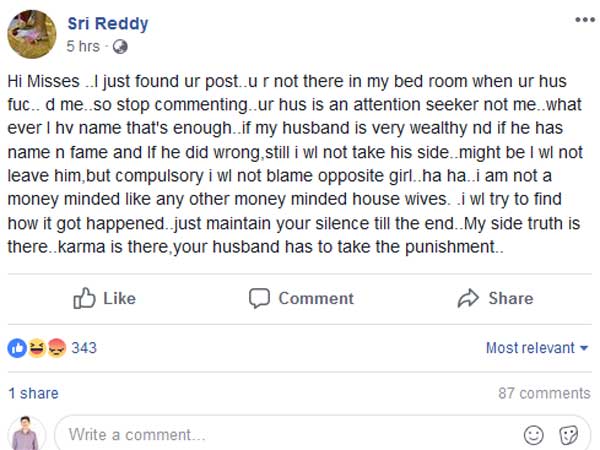
Task: Click the blue Like reaction icon
Action: click(17, 348)
